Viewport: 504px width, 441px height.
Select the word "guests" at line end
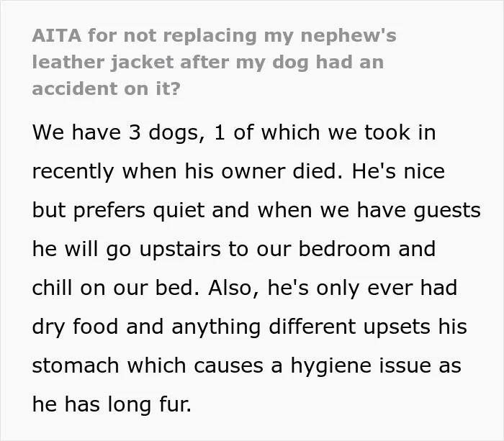coord(447,211)
